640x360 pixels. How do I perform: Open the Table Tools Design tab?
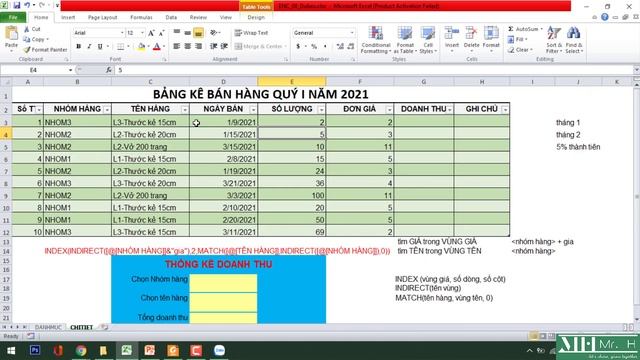(x=256, y=18)
